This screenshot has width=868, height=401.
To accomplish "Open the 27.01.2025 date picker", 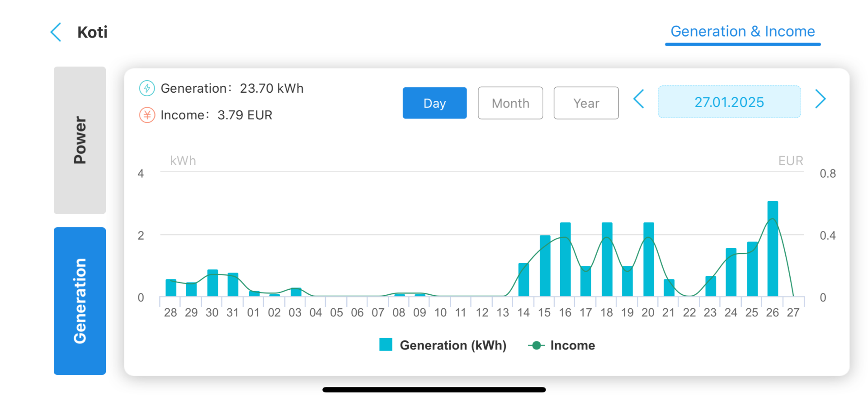I will [729, 102].
